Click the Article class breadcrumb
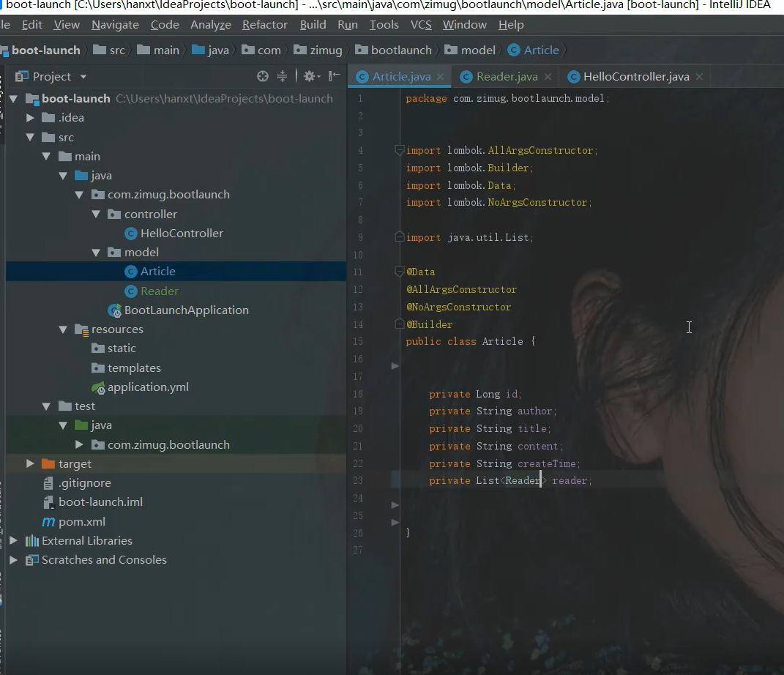The height and width of the screenshot is (675, 784). click(x=534, y=50)
